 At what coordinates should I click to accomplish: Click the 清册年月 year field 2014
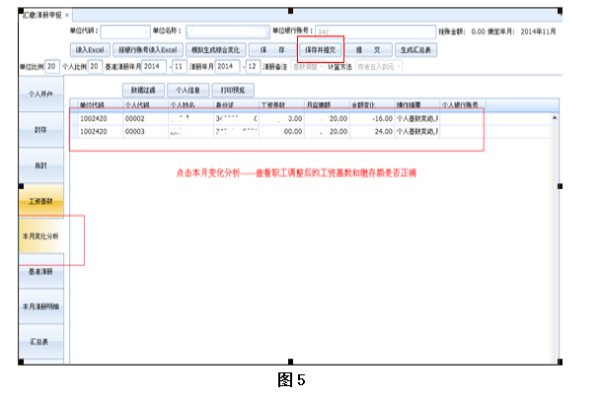point(228,67)
